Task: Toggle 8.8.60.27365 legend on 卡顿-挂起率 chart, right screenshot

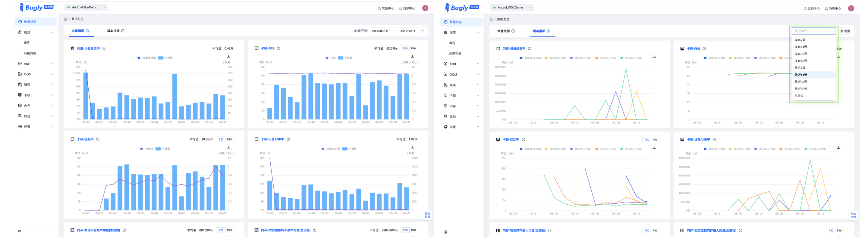Action: (x=630, y=149)
